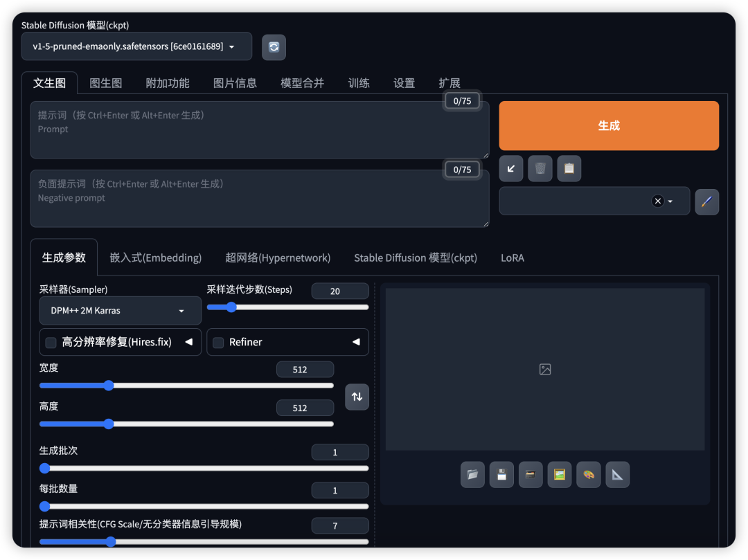Image resolution: width=748 pixels, height=560 pixels.
Task: Send image to img2img with the picture icon
Action: (560, 474)
